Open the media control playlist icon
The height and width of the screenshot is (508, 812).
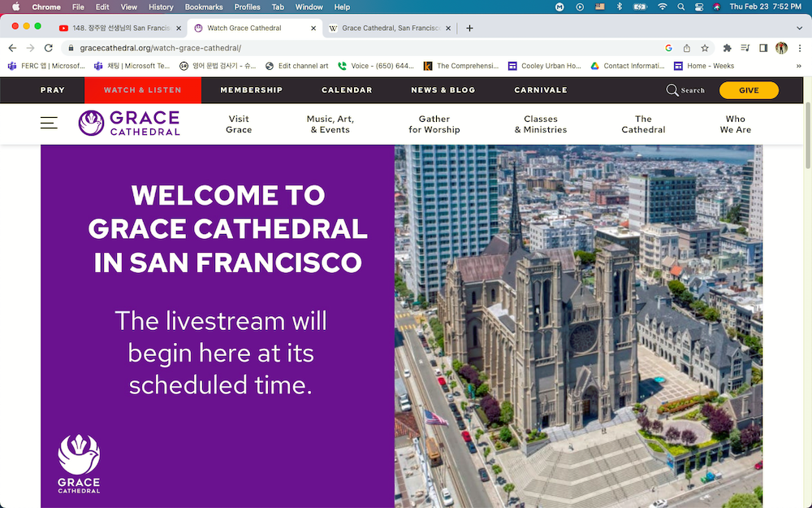pyautogui.click(x=745, y=48)
